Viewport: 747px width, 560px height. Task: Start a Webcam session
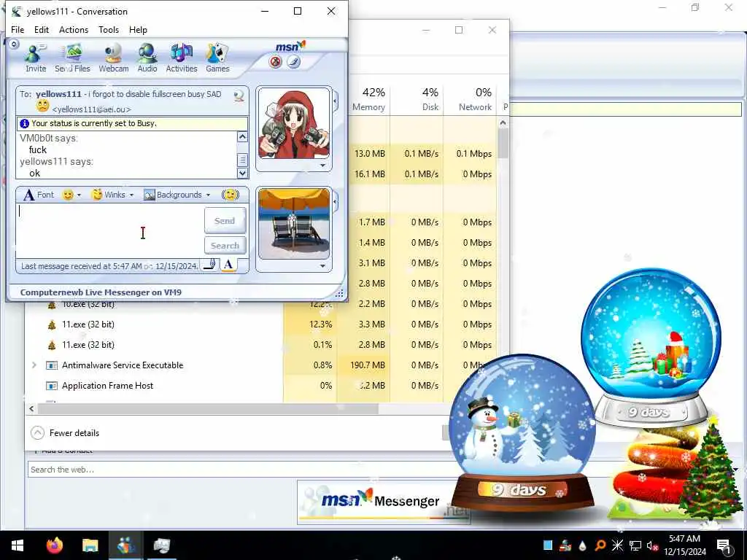click(113, 58)
